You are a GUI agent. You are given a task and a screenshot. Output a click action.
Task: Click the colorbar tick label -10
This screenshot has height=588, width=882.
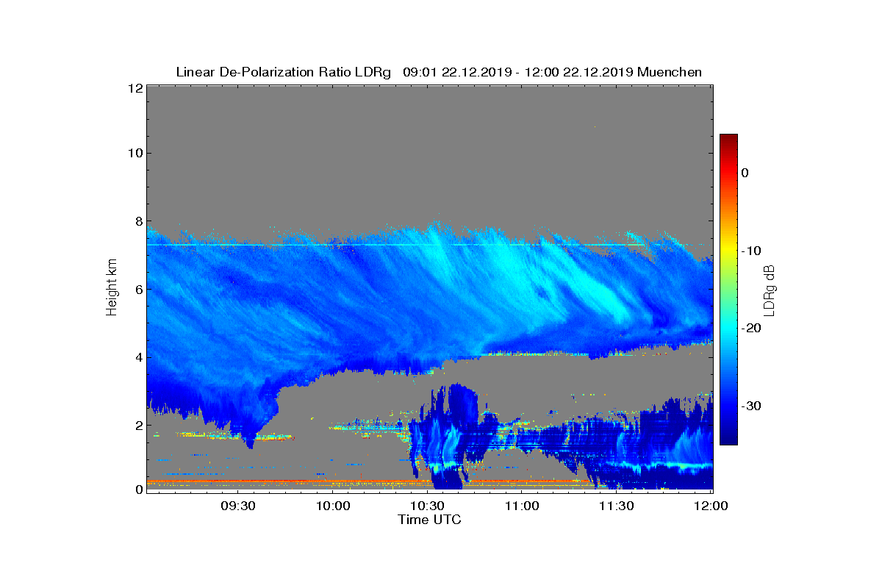tap(751, 251)
